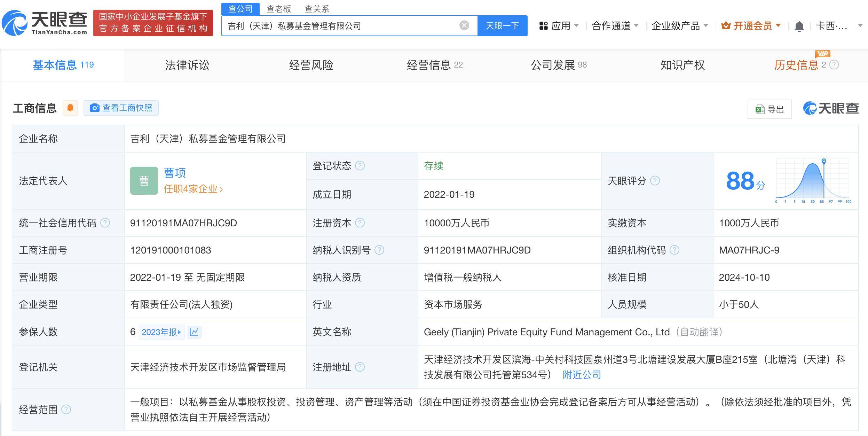This screenshot has height=436, width=868.
Task: Open the insured count trend chart icon
Action: [194, 332]
